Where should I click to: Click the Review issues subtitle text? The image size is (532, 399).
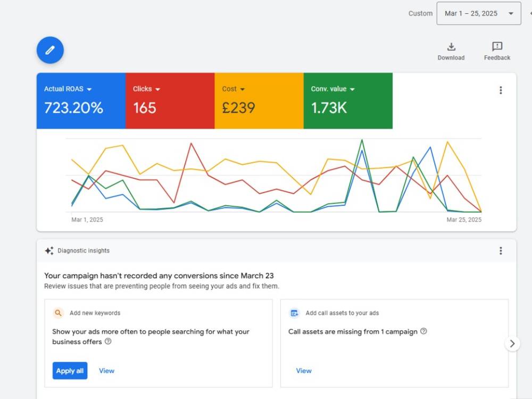click(x=162, y=286)
